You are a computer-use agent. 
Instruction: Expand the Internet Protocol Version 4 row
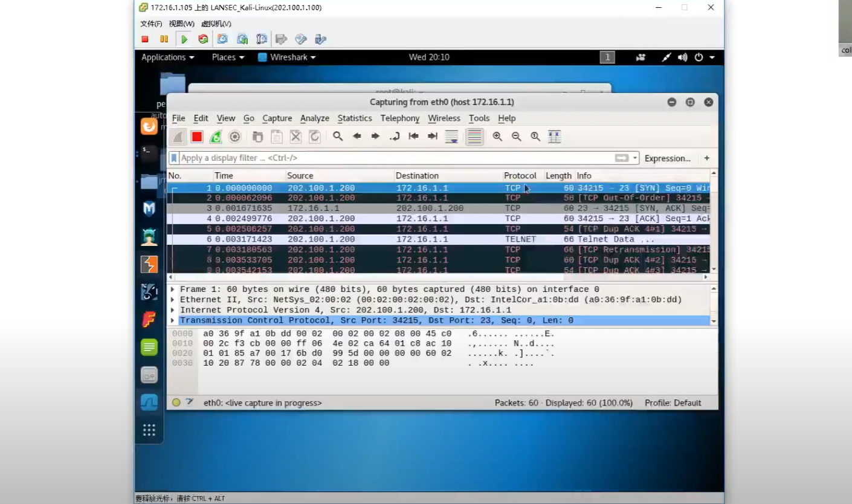pos(173,310)
